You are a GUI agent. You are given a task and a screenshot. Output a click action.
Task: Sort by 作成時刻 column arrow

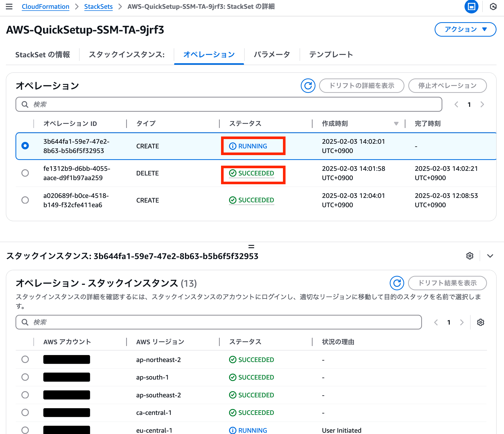click(x=396, y=124)
